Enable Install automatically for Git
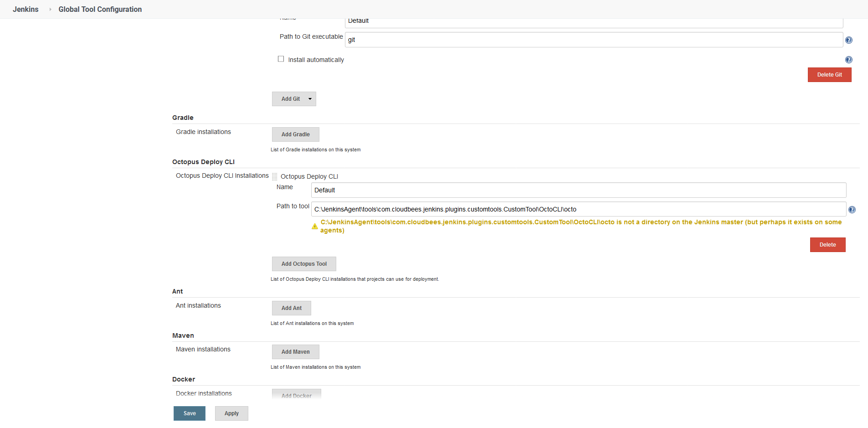The width and height of the screenshot is (868, 428). pyautogui.click(x=281, y=59)
